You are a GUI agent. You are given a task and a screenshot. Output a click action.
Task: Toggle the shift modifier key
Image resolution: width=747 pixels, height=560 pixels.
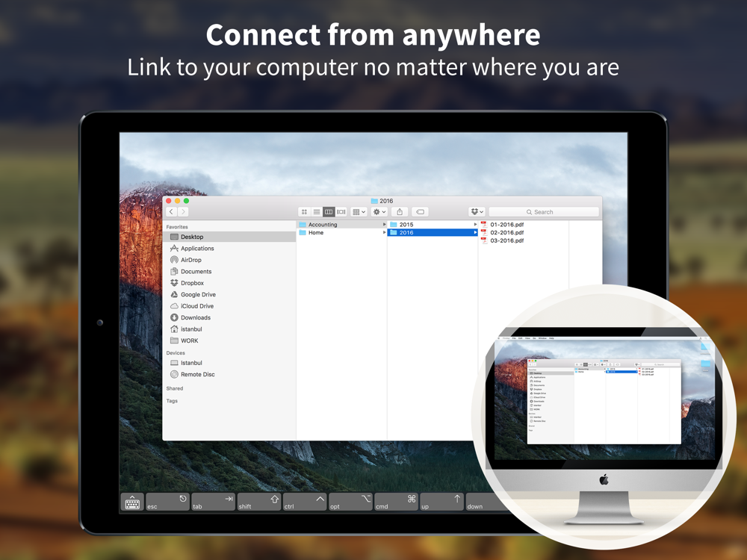point(259,503)
